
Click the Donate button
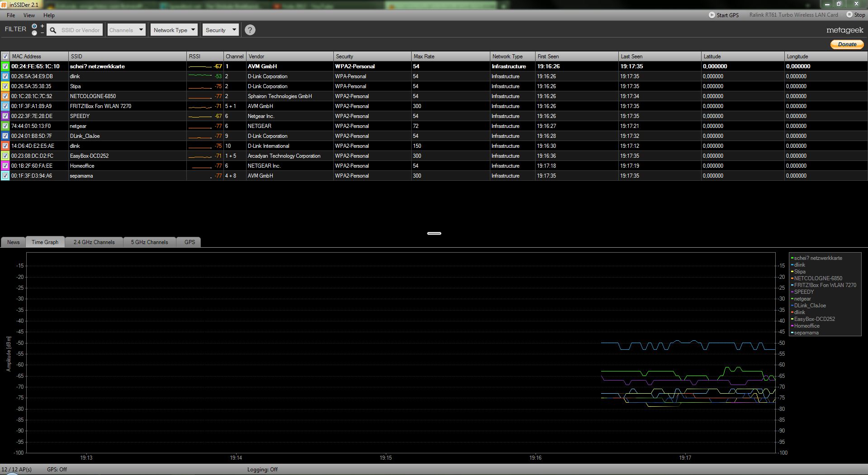(x=847, y=44)
